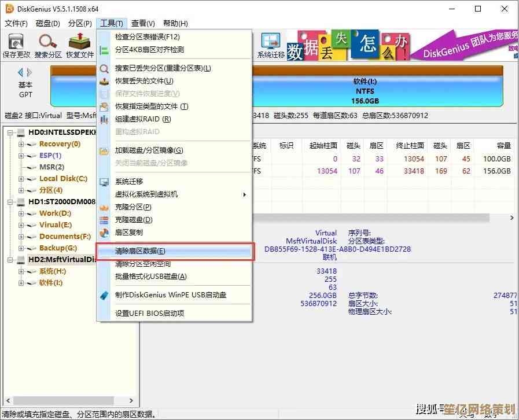Click the back arrow above 基本 GPT
This screenshot has width=519, height=420.
coord(21,72)
